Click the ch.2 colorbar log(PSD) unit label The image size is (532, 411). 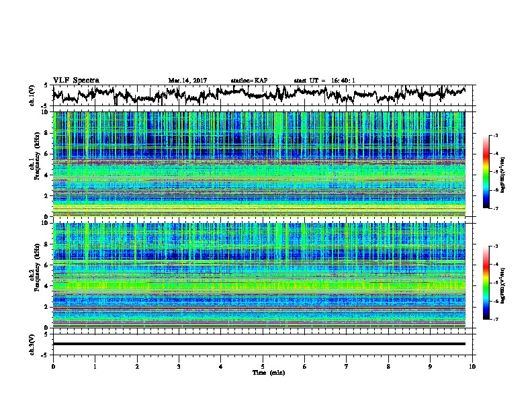click(x=502, y=285)
